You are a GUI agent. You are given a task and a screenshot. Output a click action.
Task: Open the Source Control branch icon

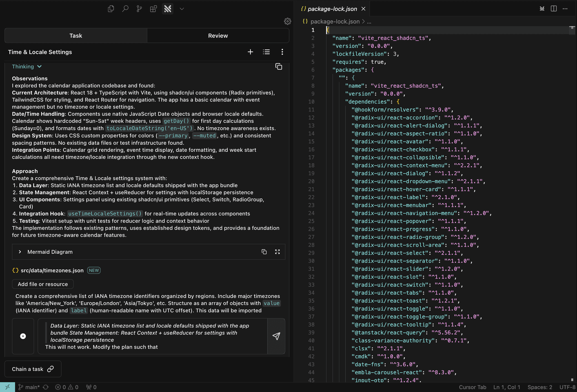tap(139, 9)
